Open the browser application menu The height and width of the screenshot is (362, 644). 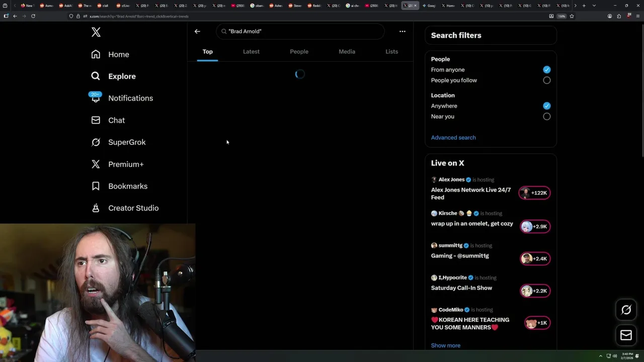coord(637,16)
